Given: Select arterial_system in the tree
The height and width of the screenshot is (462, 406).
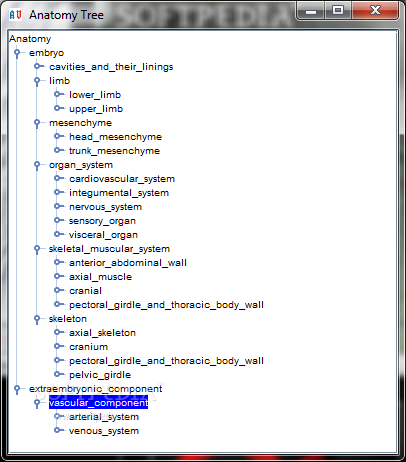Looking at the screenshot, I should (104, 417).
